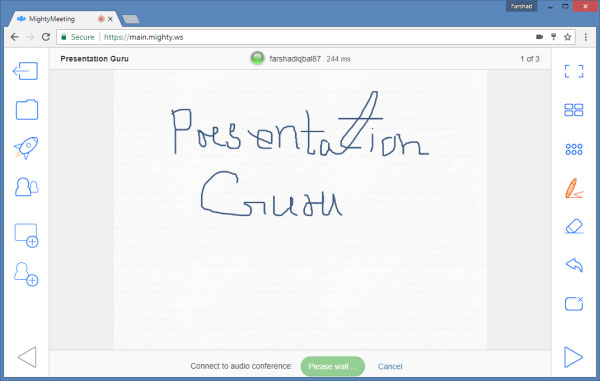Undo last stroke with back-arrow icon
The width and height of the screenshot is (600, 381).
(574, 265)
